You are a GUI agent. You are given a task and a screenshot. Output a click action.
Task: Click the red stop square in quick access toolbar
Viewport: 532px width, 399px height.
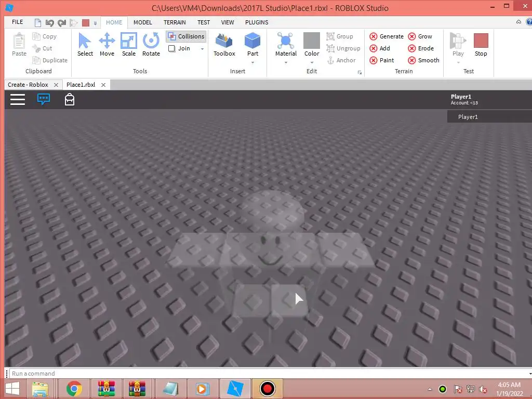(86, 23)
